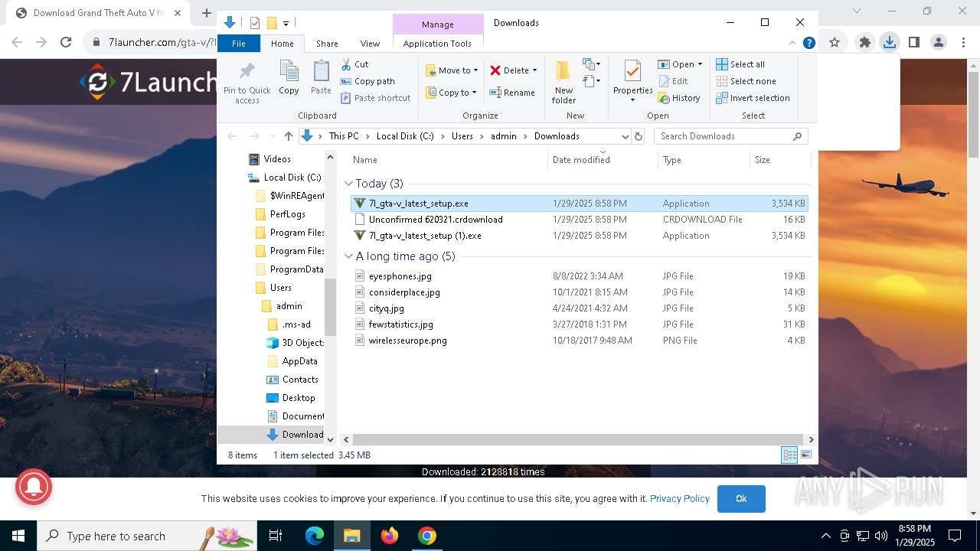Click Invert selection in ribbon
980x551 pixels.
tap(753, 98)
